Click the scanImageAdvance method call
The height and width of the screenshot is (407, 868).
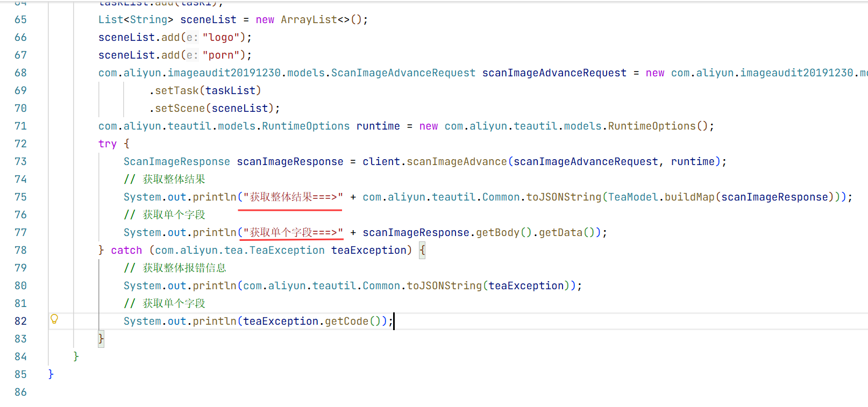(457, 162)
